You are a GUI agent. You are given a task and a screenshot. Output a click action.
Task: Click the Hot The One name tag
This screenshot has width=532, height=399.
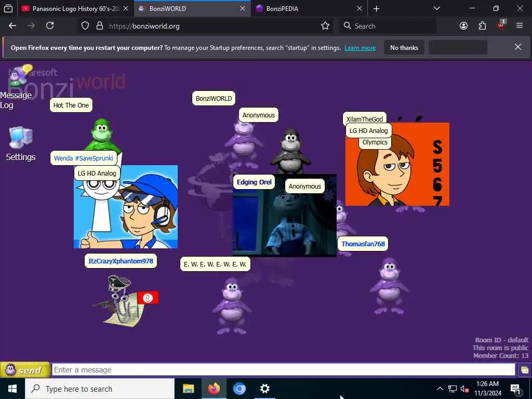click(71, 105)
